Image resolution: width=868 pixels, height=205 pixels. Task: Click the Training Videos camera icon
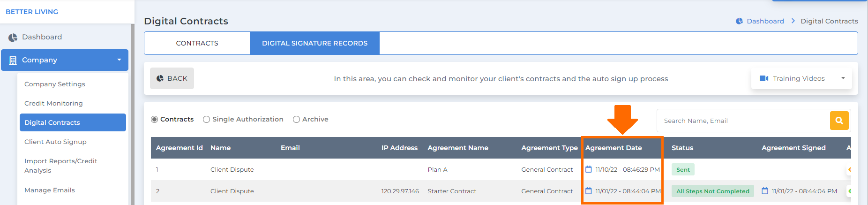(x=763, y=78)
